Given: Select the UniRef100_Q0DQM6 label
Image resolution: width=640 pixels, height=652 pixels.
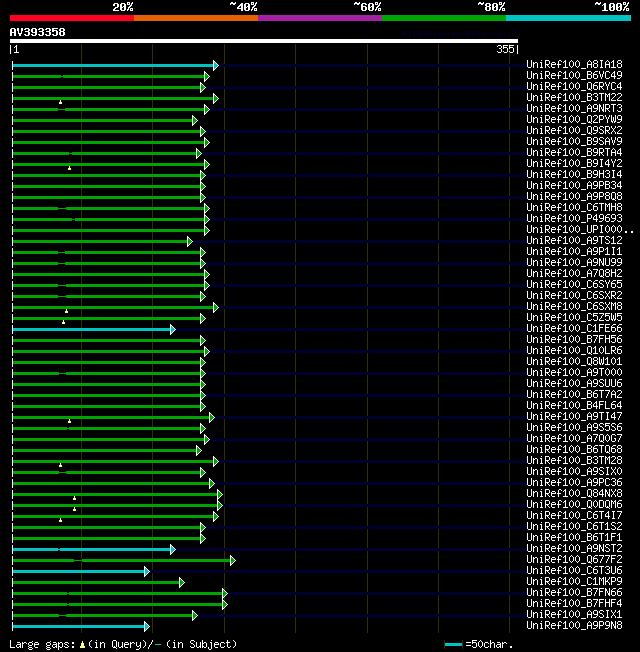Looking at the screenshot, I should coord(574,504).
